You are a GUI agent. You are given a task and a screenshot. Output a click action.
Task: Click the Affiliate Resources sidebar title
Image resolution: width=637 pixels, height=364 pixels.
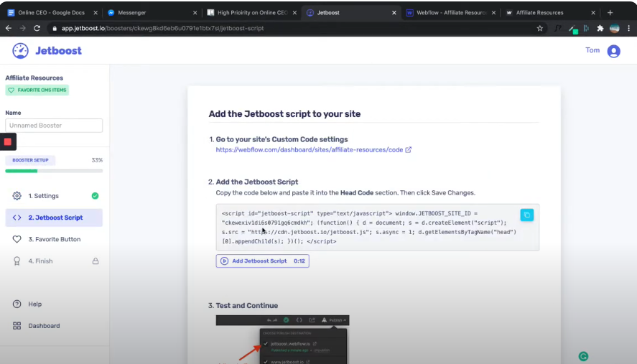click(34, 78)
